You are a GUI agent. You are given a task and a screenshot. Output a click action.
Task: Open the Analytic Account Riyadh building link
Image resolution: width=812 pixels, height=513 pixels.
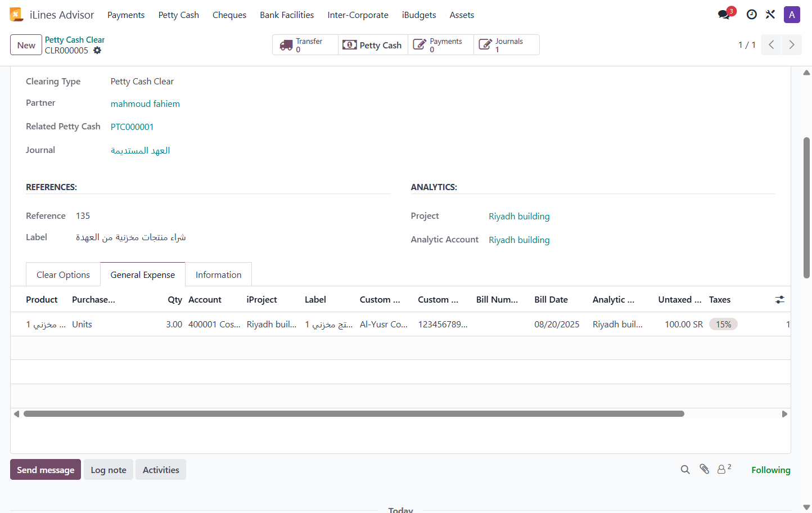click(519, 240)
